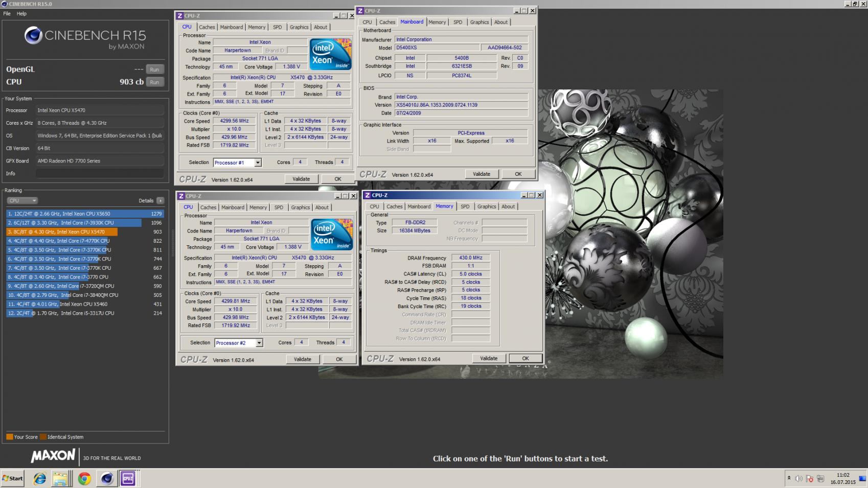Click the DRAM Frequency value 430.0 MHz
Viewport: 868px width, 488px height.
(471, 258)
